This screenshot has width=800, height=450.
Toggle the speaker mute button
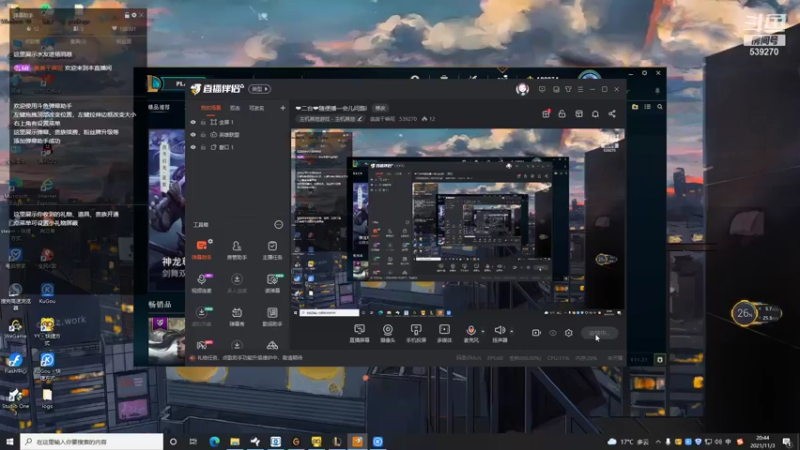pos(499,331)
